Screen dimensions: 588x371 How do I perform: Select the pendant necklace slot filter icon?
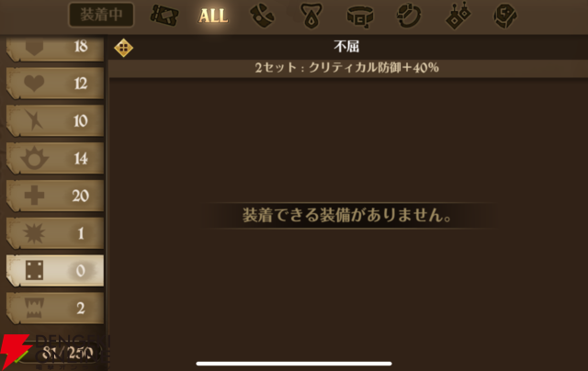311,16
